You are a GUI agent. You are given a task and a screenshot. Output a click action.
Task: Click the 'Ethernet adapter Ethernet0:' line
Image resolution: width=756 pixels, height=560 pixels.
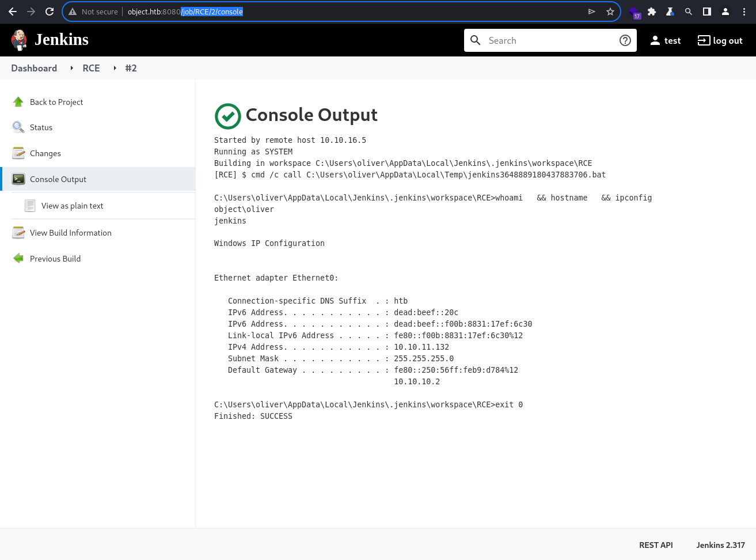click(276, 278)
